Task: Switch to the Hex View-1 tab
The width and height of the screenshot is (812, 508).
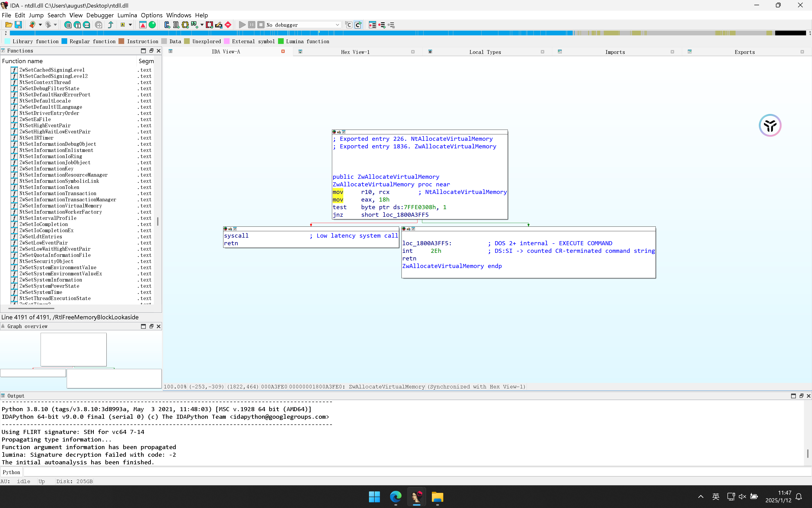Action: click(355, 52)
